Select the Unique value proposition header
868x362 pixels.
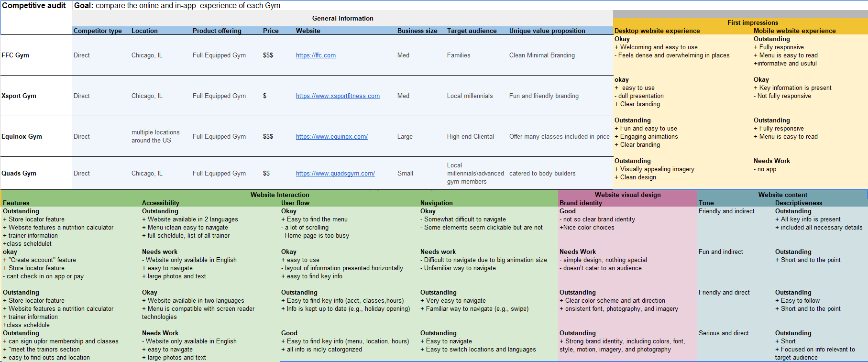coord(547,31)
